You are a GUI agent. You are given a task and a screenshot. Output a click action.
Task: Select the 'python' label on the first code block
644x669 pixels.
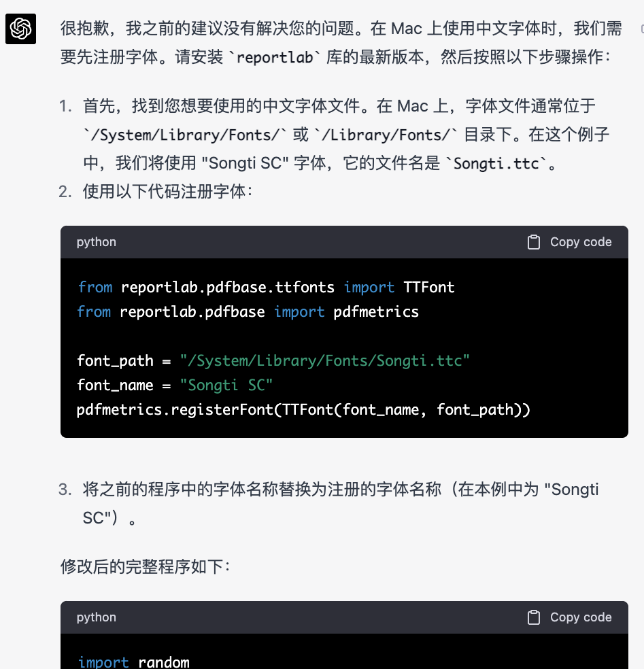(96, 241)
